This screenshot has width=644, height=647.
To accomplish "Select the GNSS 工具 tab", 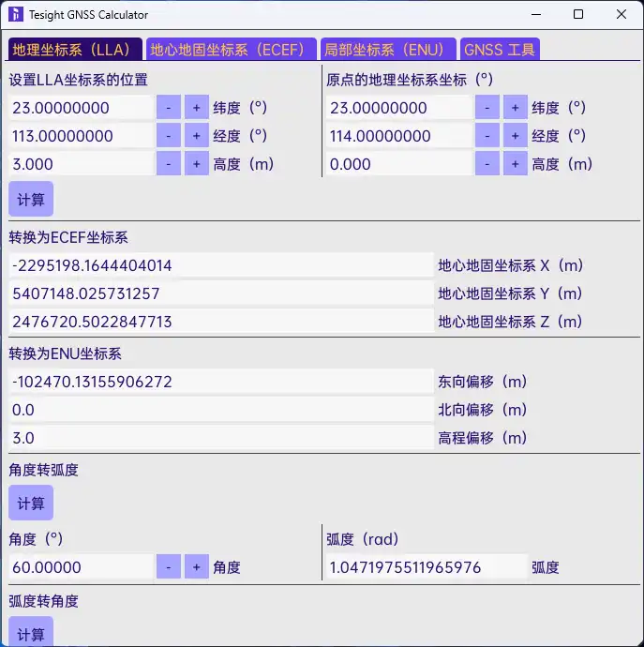I will tap(500, 50).
